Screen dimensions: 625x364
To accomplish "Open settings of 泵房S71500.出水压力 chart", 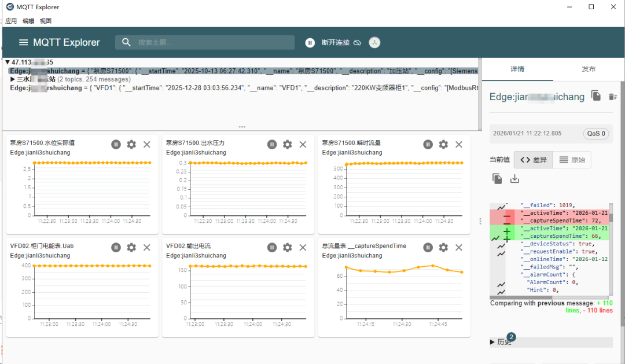I will 288,144.
